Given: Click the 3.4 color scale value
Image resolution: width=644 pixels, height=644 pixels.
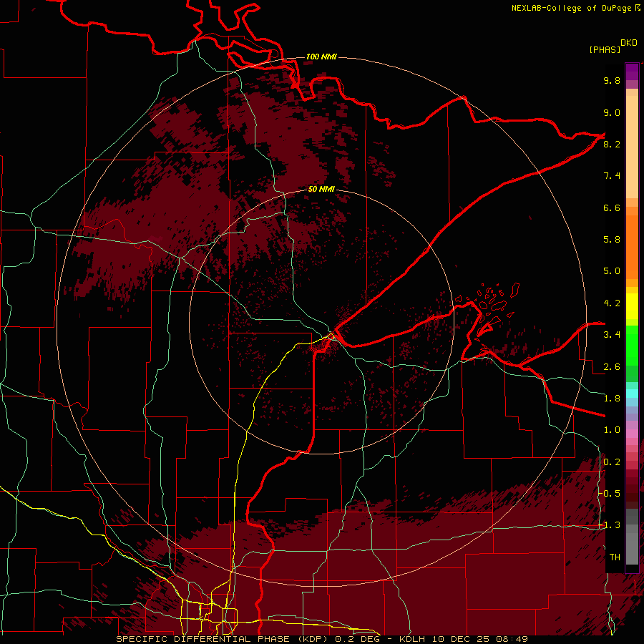Looking at the screenshot, I should pyautogui.click(x=612, y=335).
